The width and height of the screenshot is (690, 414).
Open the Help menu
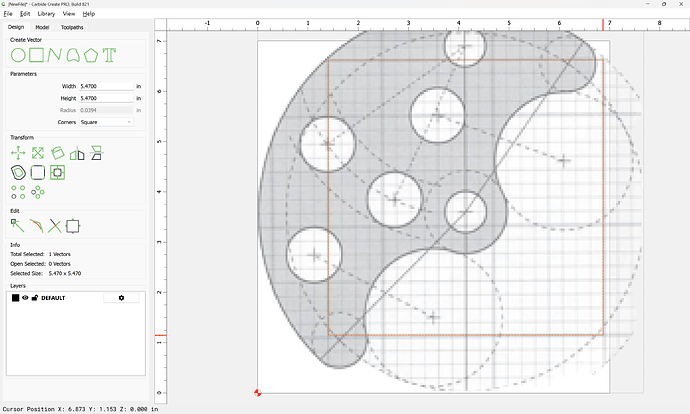89,14
